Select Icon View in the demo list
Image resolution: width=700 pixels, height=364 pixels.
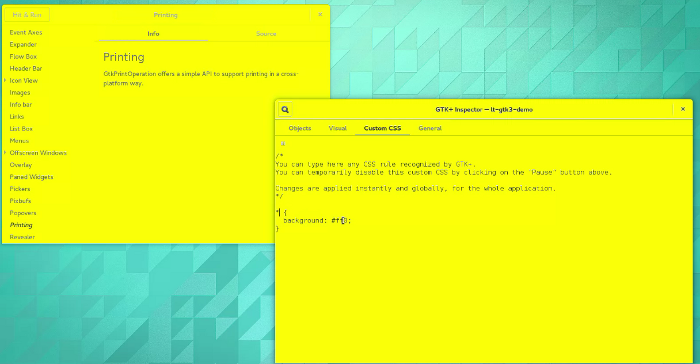point(24,81)
